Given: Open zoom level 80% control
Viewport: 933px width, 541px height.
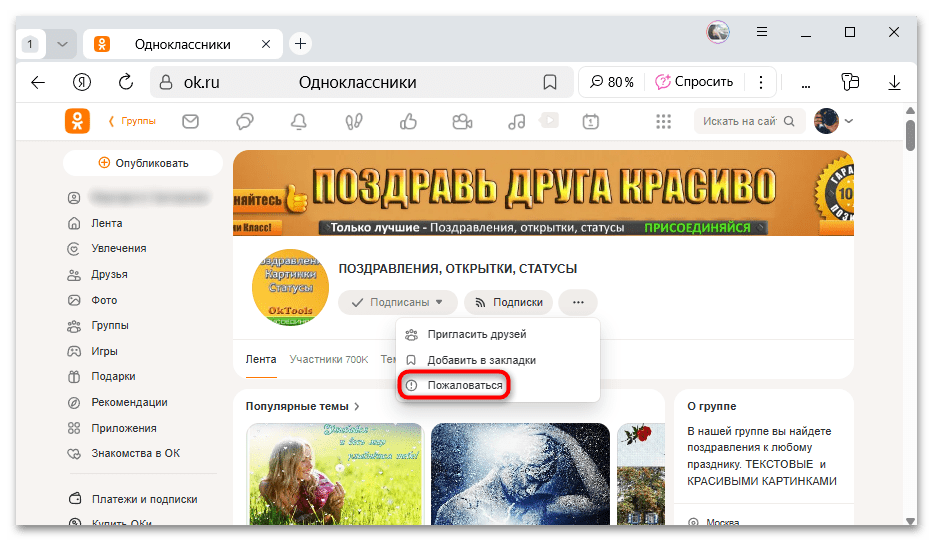Looking at the screenshot, I should click(x=612, y=82).
